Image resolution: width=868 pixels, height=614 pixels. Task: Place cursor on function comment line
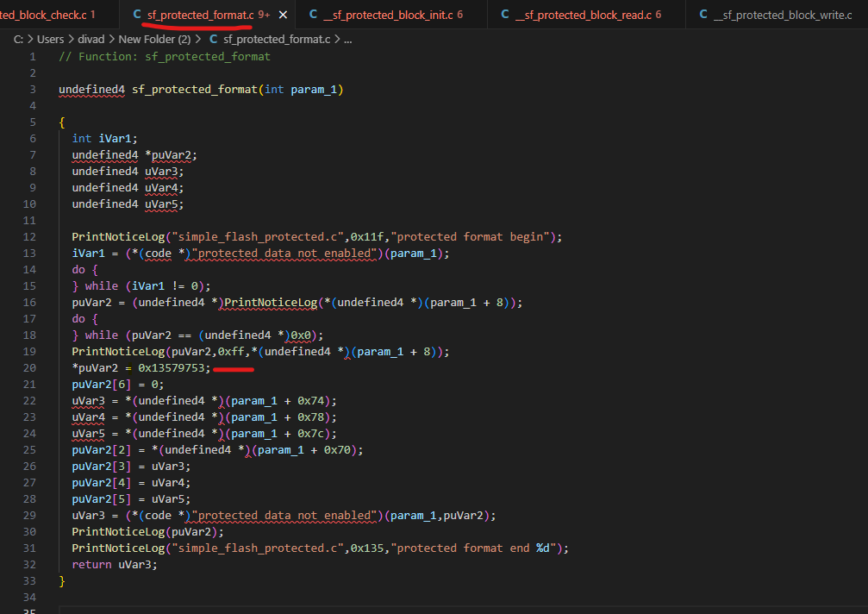[x=165, y=56]
